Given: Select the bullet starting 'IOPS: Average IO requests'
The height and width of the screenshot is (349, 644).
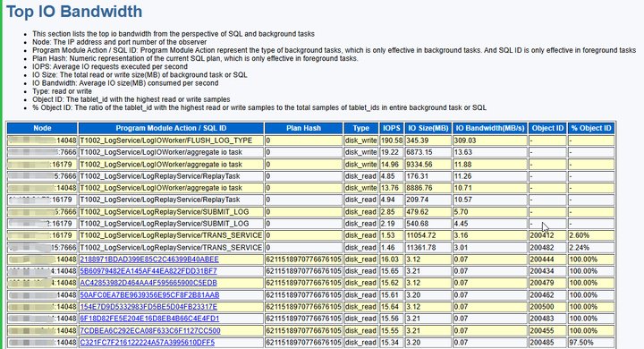Looking at the screenshot, I should tap(110, 66).
